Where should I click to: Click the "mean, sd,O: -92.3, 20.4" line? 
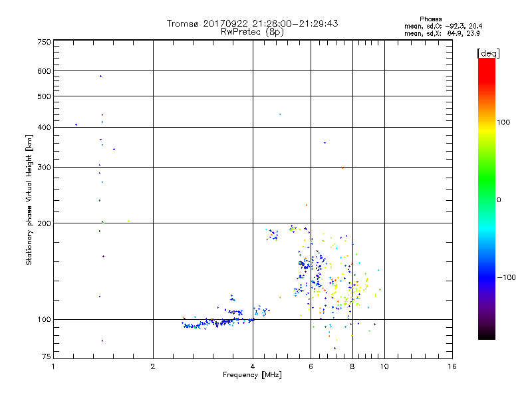[x=443, y=26]
